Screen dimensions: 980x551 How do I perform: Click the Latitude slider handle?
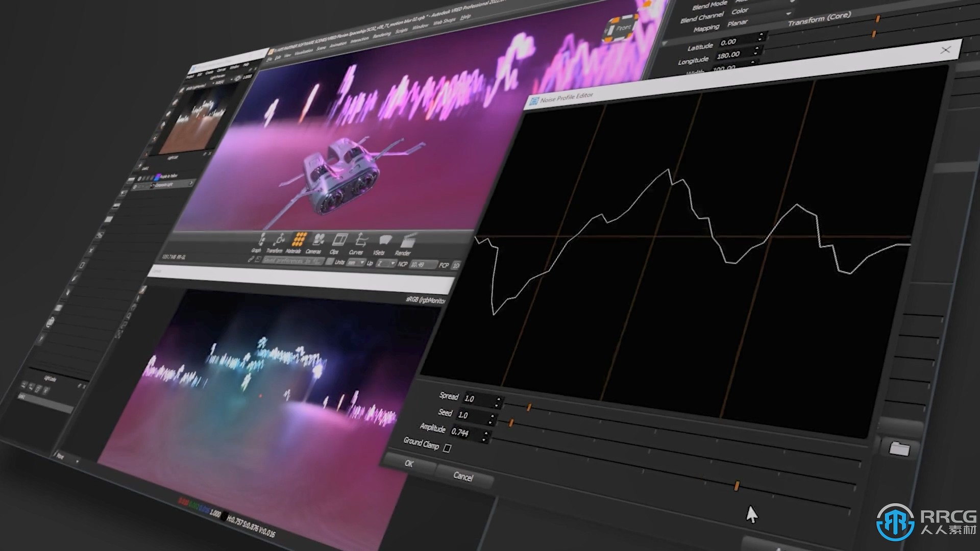[877, 19]
